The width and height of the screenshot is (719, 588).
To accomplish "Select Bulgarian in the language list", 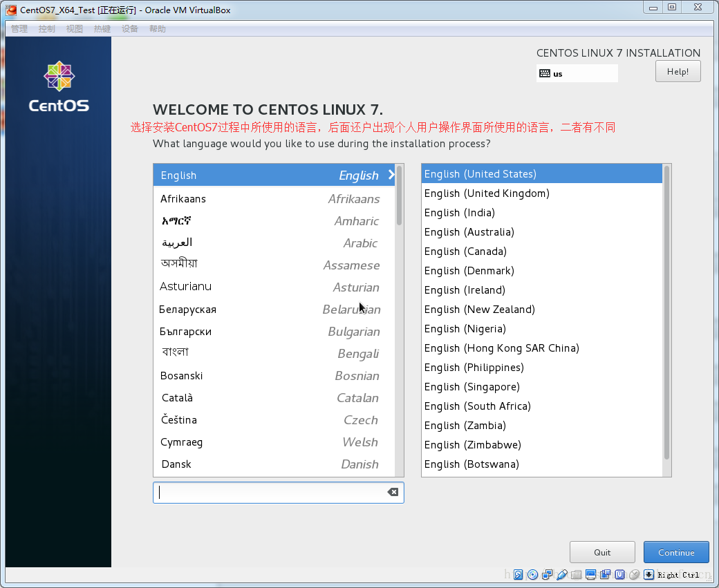I will [274, 332].
